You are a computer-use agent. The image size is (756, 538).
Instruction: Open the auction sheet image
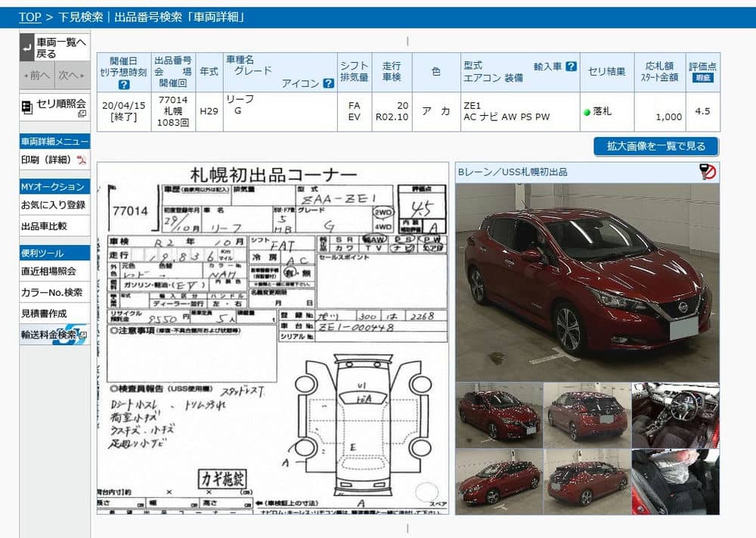pyautogui.click(x=273, y=338)
